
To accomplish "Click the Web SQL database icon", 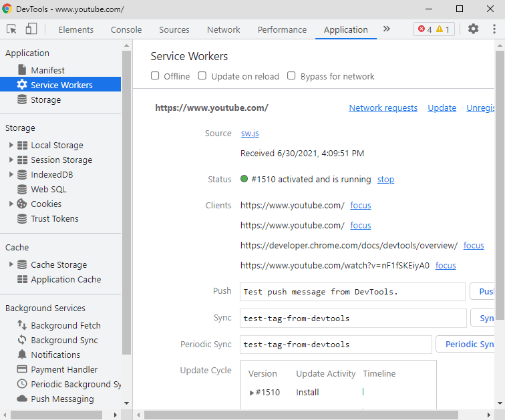I will [x=22, y=189].
